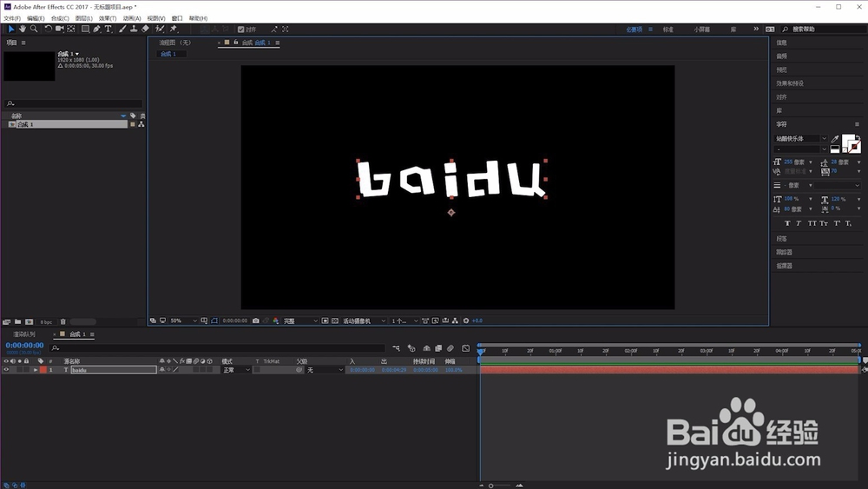Viewport: 868px width, 489px height.
Task: Open the 效果(T) menu
Action: 108,18
